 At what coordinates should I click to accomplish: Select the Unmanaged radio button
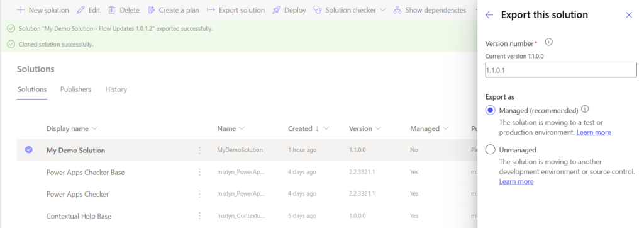click(x=491, y=149)
